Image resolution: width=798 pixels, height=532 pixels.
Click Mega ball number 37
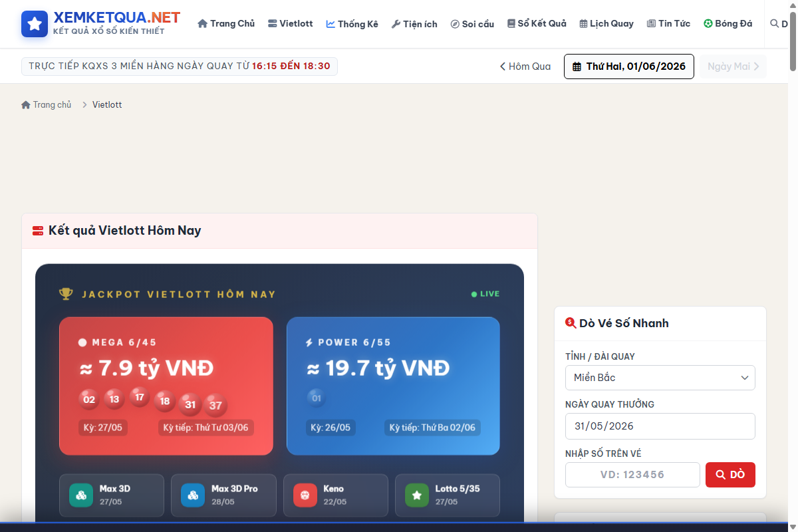tap(215, 405)
